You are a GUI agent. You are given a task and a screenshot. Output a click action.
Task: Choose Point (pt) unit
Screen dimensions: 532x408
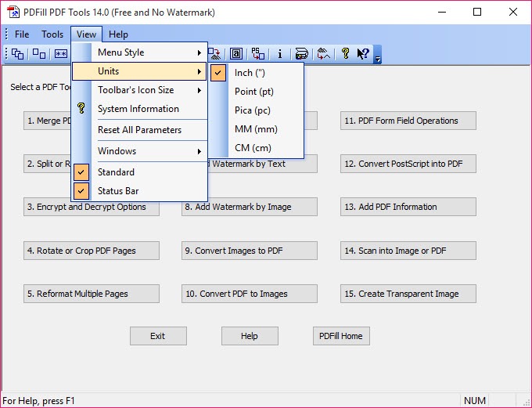257,92
